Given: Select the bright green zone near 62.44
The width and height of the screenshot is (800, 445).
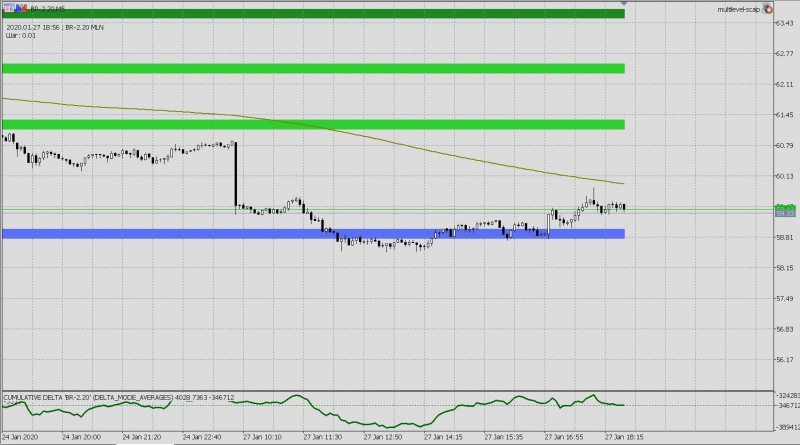Looking at the screenshot, I should [313, 68].
